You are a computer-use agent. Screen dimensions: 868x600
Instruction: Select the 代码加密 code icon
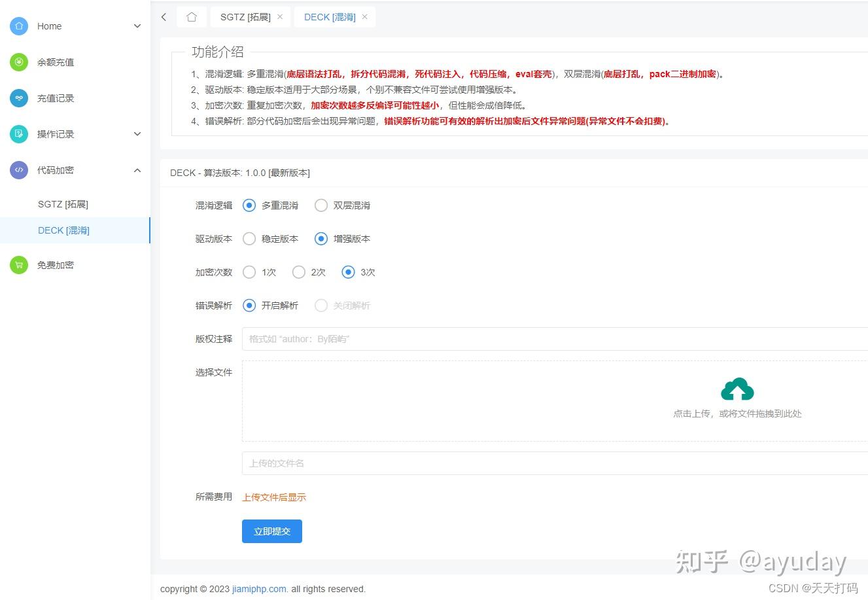click(x=20, y=170)
